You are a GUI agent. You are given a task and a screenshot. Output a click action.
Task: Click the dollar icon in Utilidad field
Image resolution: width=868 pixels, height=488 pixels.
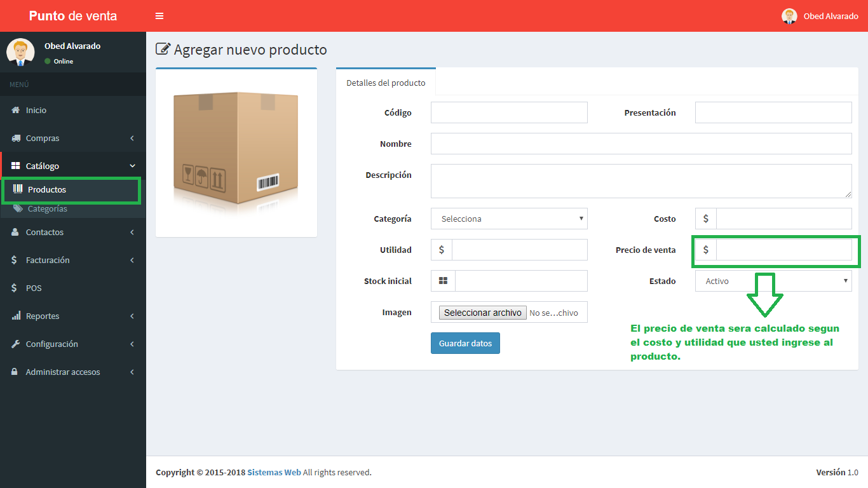pyautogui.click(x=442, y=250)
